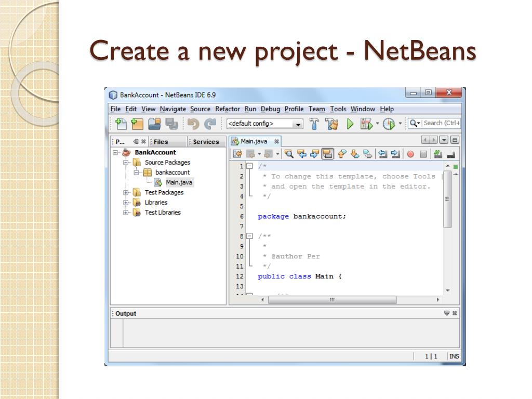Image resolution: width=532 pixels, height=399 pixels.
Task: Click the Shift Line Left icon
Action: tap(383, 154)
